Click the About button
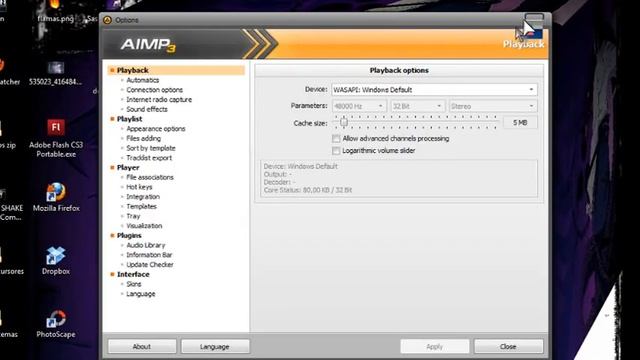Viewport: 640px width, 360px height. coord(142,347)
